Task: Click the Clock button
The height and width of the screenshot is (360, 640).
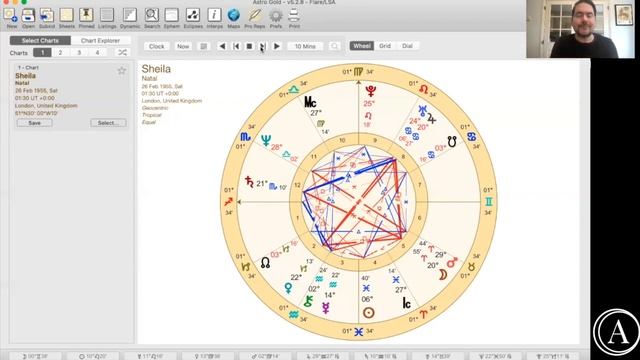Action: coord(157,46)
